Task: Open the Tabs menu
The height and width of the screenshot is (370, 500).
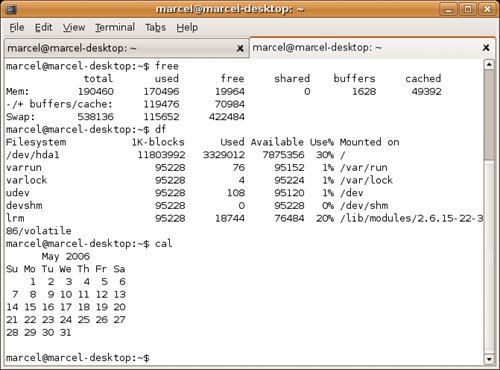Action: click(x=155, y=27)
